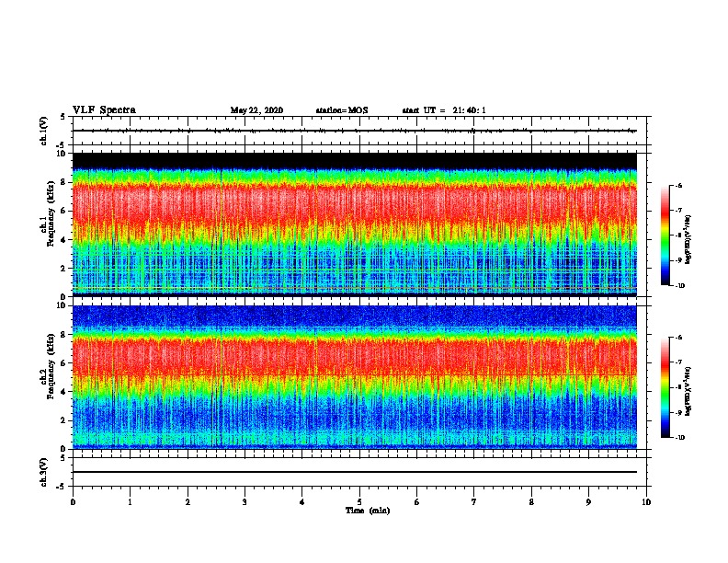Select the "start UT = 21:40: 1" text
728x563 pixels.
pos(444,110)
